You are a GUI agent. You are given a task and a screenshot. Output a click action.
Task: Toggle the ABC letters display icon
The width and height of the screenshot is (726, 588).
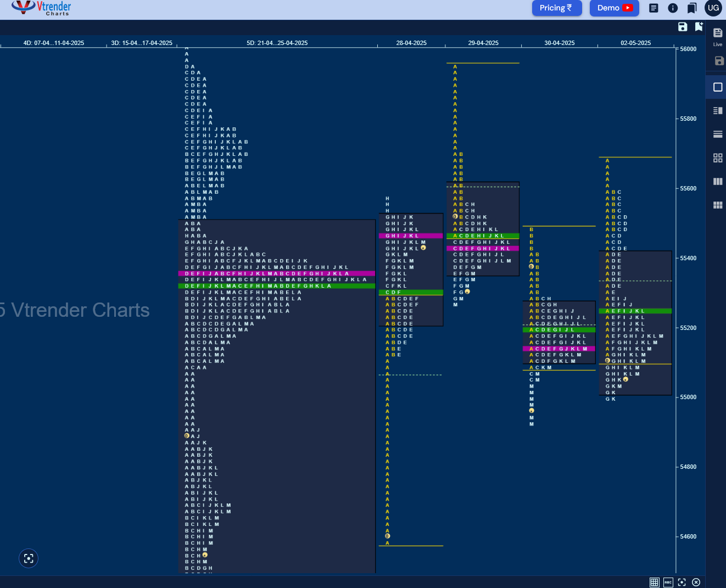(668, 583)
